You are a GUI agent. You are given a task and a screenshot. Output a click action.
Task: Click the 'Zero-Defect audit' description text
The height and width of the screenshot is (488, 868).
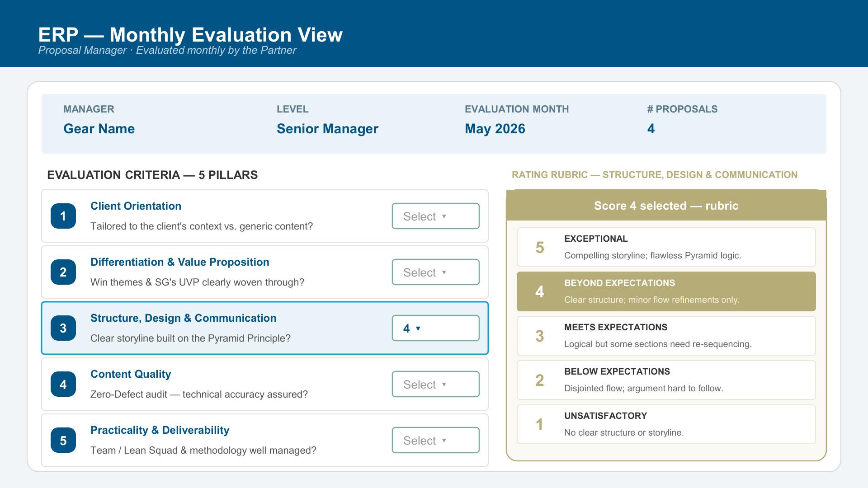199,394
